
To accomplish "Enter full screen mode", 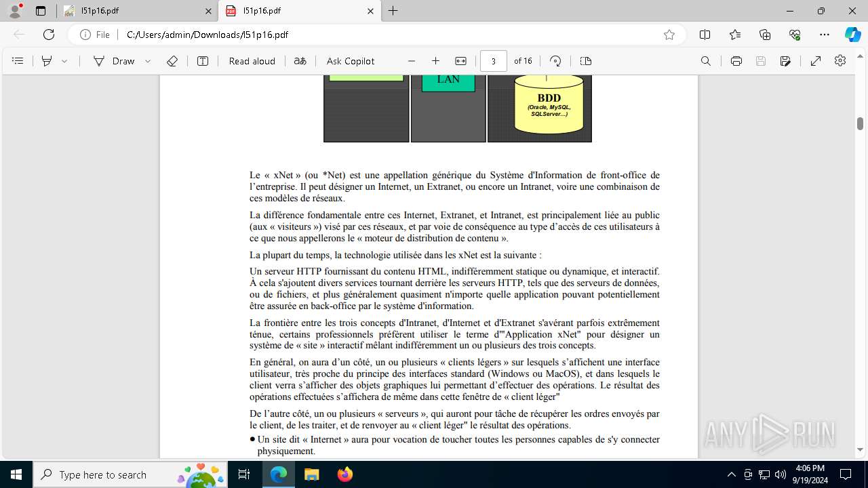I will pos(816,61).
